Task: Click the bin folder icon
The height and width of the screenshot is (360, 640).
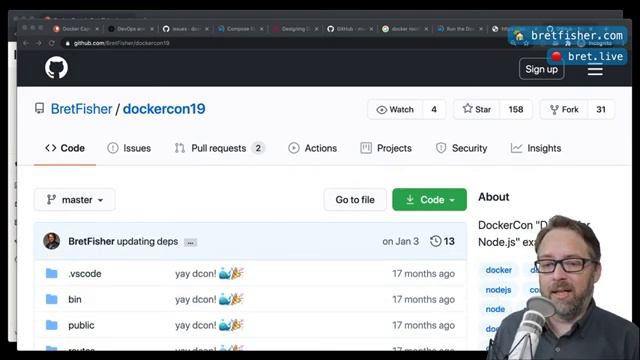Action: pyautogui.click(x=51, y=299)
